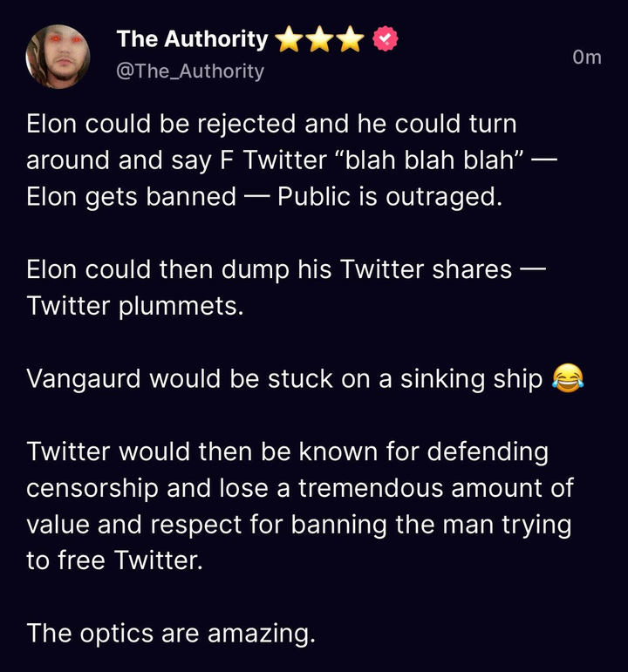Click the words "Public is outraged."
The height and width of the screenshot is (672, 628).
point(390,196)
